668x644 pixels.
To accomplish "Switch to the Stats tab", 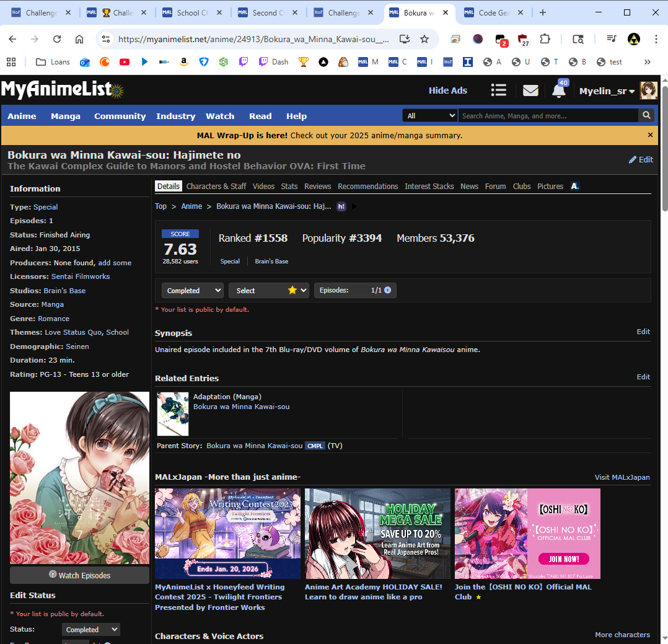I will click(x=289, y=186).
